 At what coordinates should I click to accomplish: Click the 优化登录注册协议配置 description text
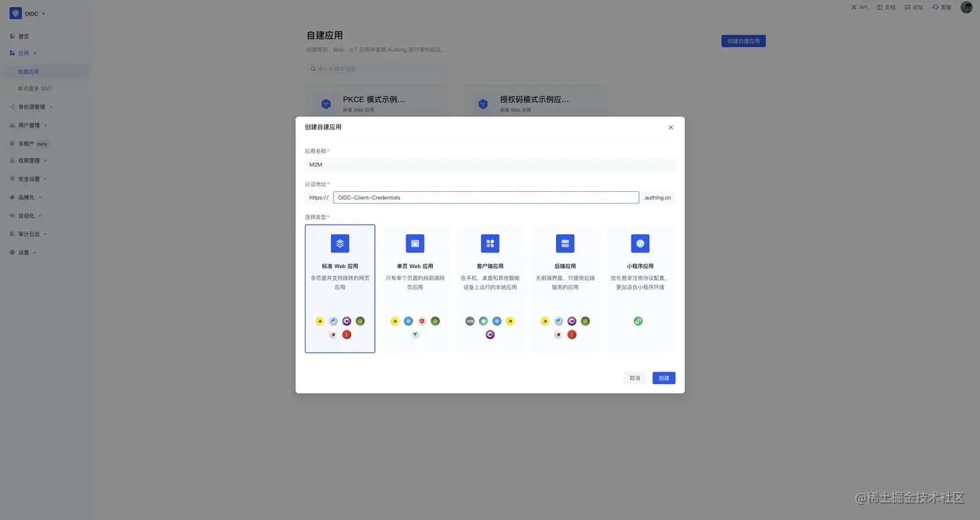638,282
